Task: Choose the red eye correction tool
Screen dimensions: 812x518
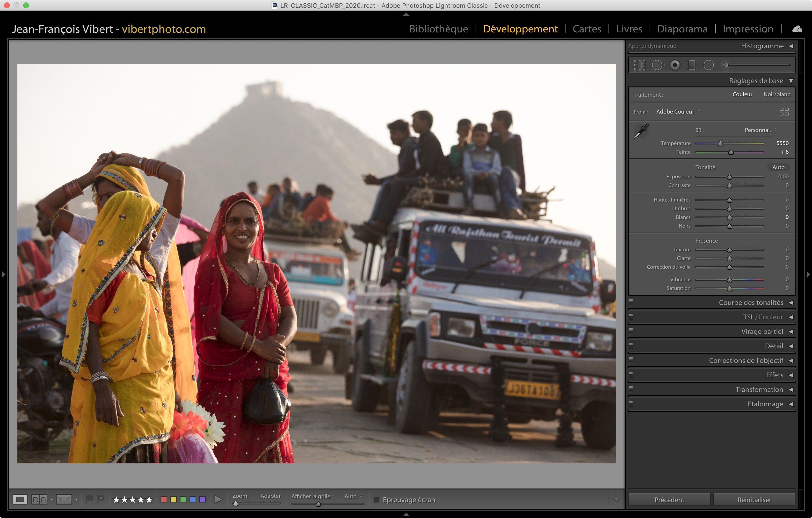Action: [675, 65]
